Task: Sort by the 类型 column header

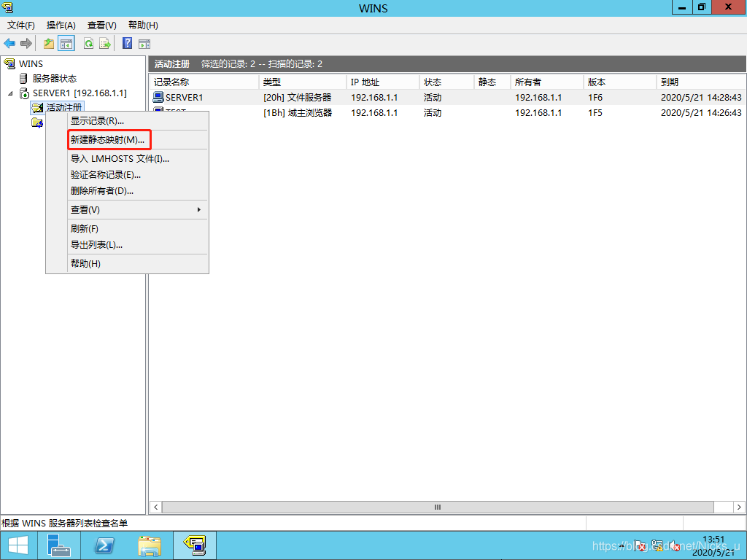Action: (x=303, y=82)
